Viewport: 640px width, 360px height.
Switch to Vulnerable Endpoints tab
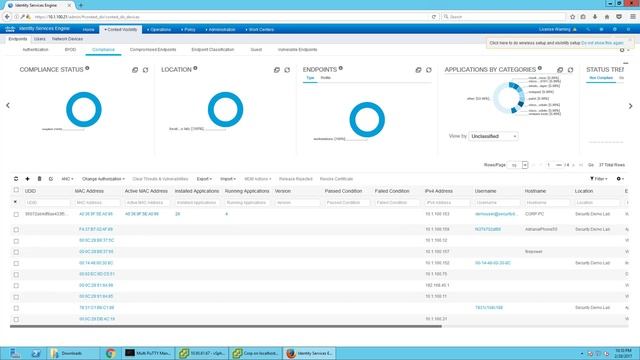point(298,49)
